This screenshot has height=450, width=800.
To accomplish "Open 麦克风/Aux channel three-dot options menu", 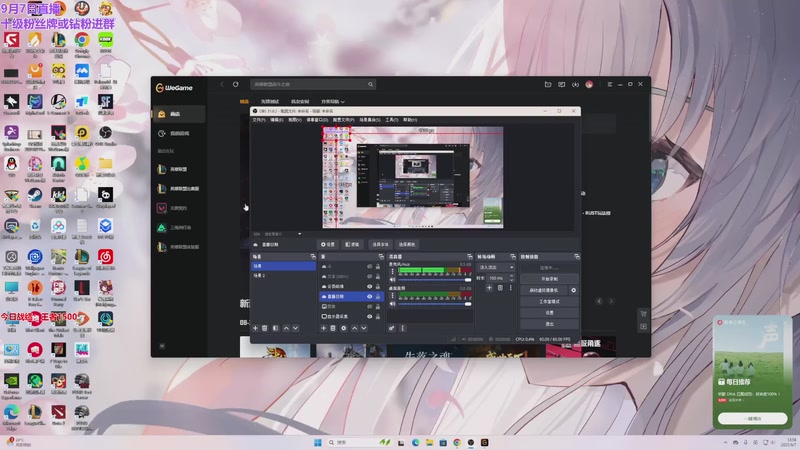I will (x=392, y=271).
